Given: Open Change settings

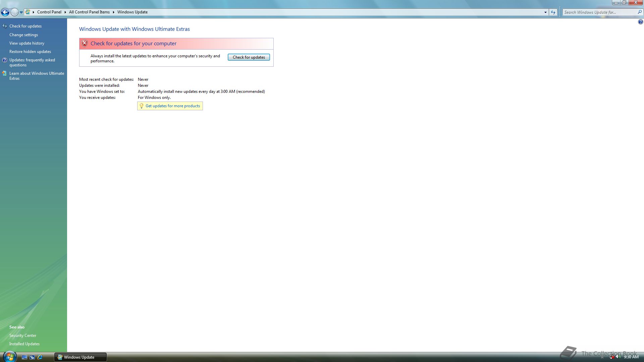Looking at the screenshot, I should pyautogui.click(x=23, y=35).
